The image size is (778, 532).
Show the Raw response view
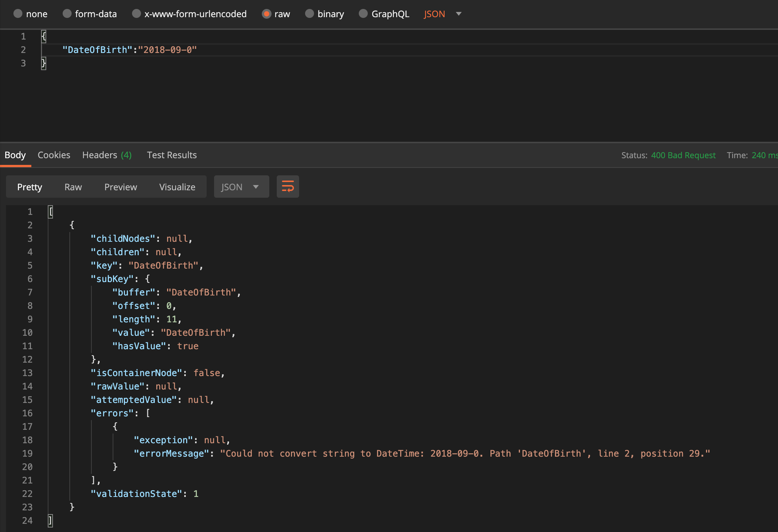point(73,187)
